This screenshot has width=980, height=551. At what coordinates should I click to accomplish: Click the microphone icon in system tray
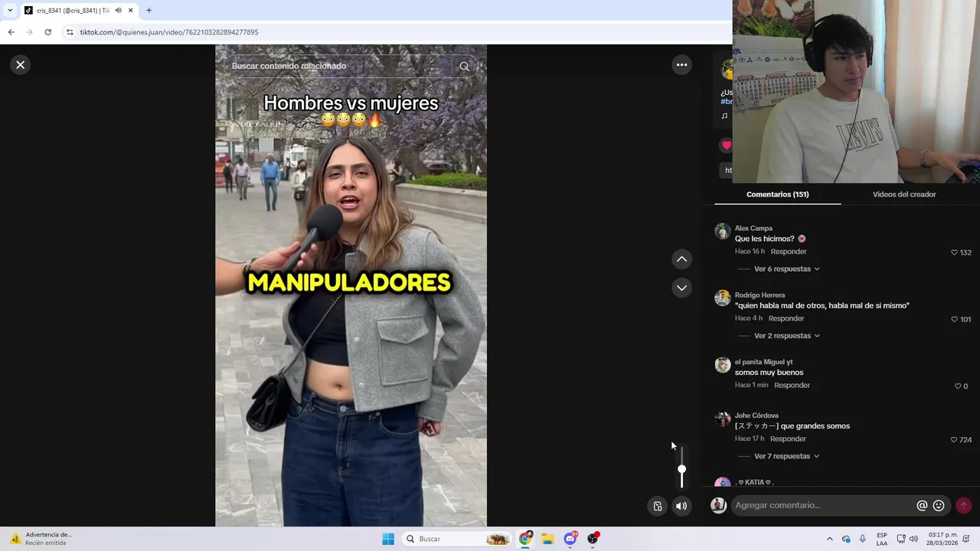(863, 539)
